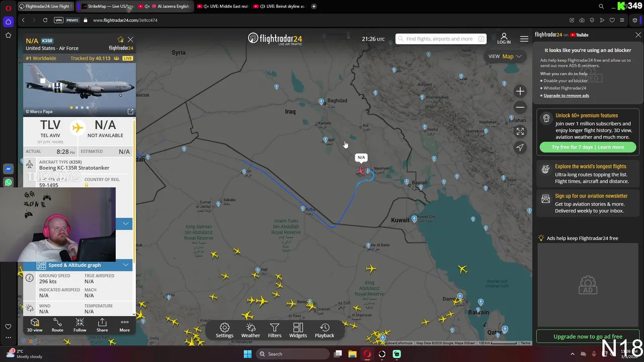Open the Weather layer menu
Viewport: 644px width, 362px height.
251,330
